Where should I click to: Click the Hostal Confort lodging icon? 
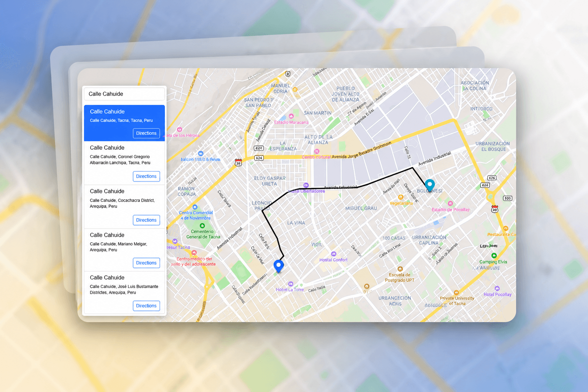pos(333,254)
